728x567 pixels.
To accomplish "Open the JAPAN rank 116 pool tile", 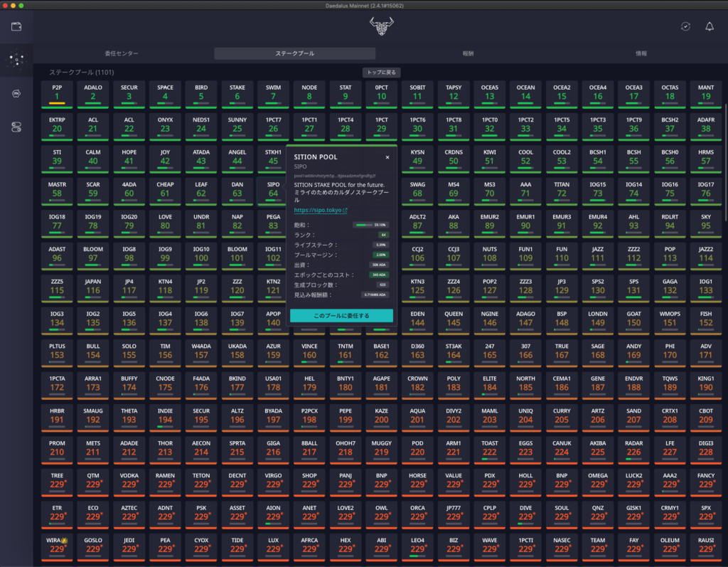I will [93, 287].
